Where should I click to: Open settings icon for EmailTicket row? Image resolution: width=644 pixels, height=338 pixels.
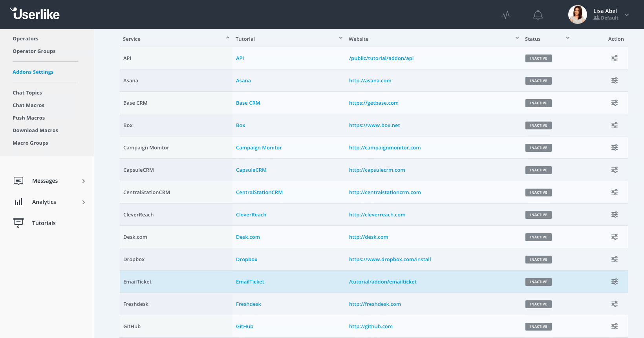[615, 282]
